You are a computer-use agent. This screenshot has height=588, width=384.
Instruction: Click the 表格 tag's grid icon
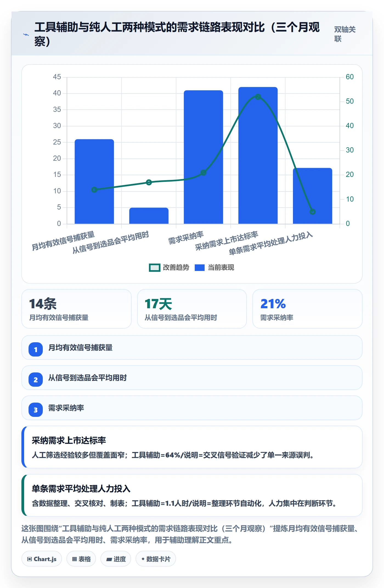pos(74,559)
